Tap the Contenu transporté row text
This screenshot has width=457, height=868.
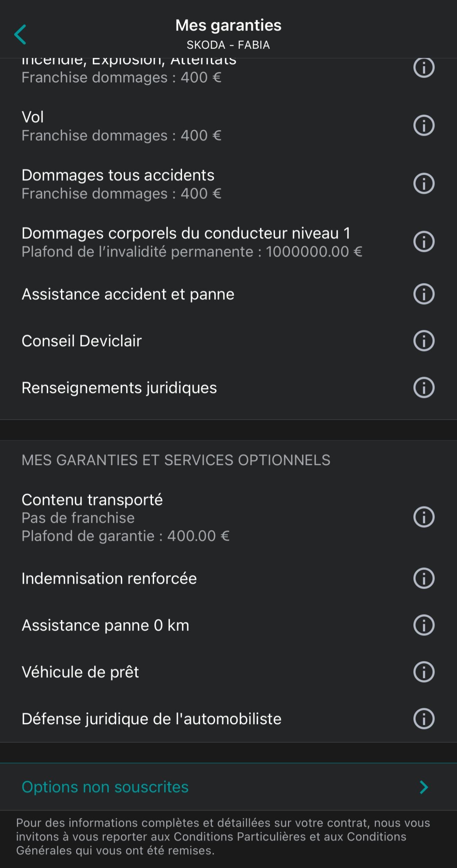click(92, 500)
